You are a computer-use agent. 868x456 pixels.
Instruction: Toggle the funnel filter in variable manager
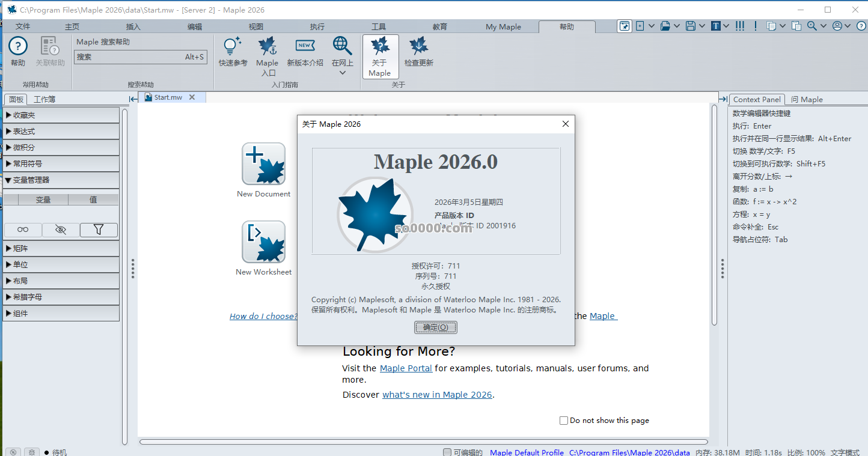pos(99,230)
